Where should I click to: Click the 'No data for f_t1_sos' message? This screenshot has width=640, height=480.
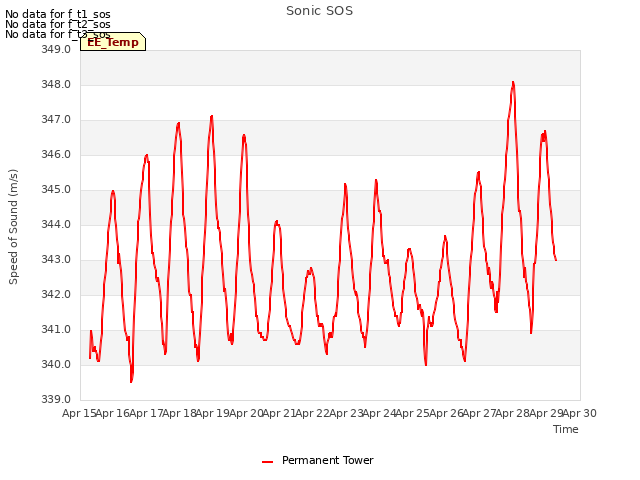point(58,14)
